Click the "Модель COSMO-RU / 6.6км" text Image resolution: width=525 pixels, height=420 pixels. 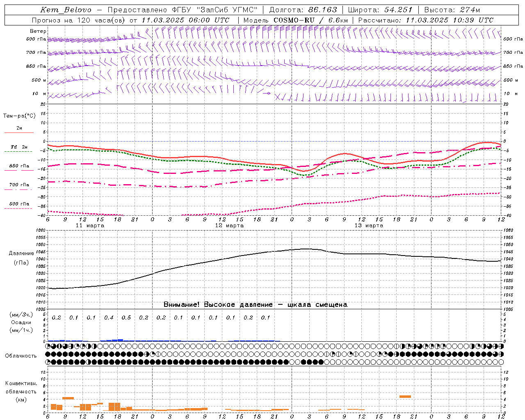(x=296, y=20)
